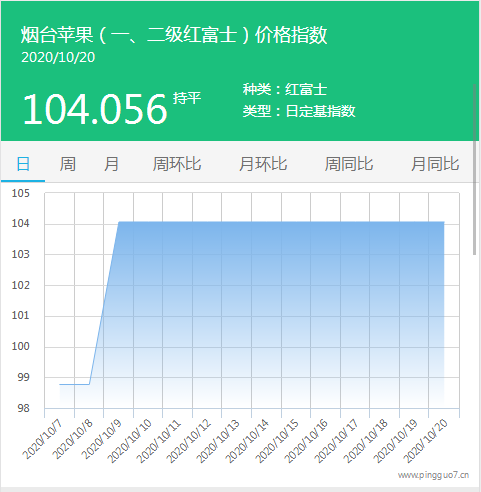Viewport: 481px width, 492px height.
Task: Click the 2020/10/14 x-axis label
Action: point(247,441)
